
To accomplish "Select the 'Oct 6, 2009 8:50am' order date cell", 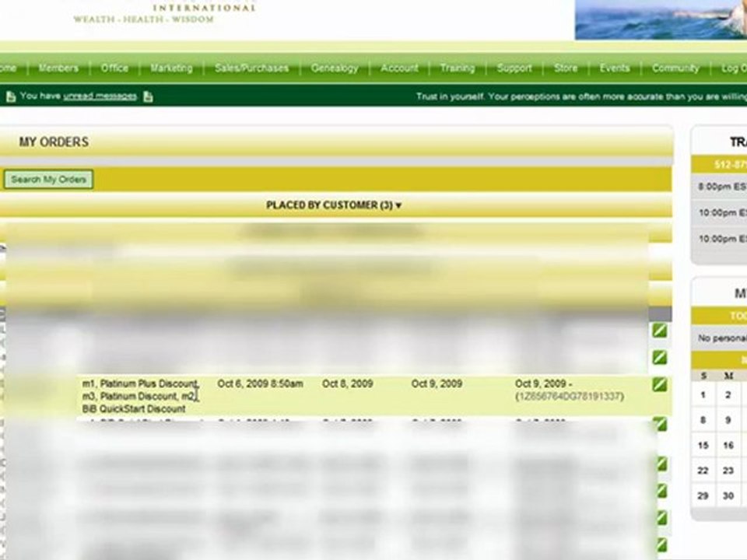I will point(260,383).
